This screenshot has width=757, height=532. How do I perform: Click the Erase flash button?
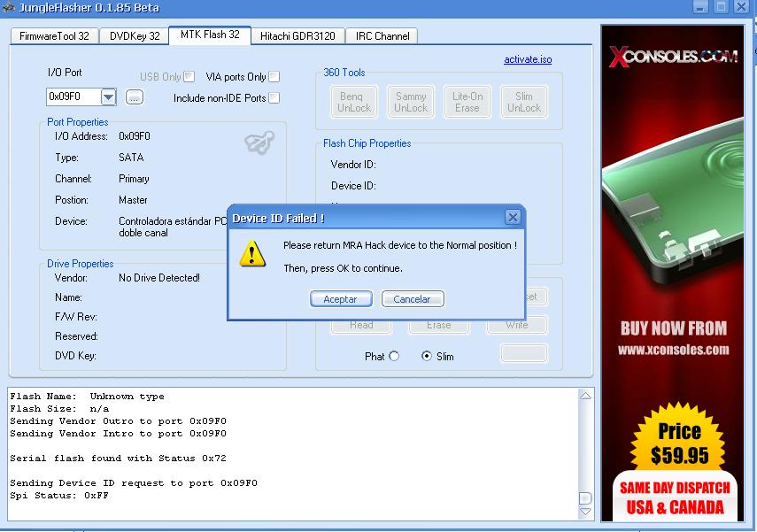pos(439,326)
